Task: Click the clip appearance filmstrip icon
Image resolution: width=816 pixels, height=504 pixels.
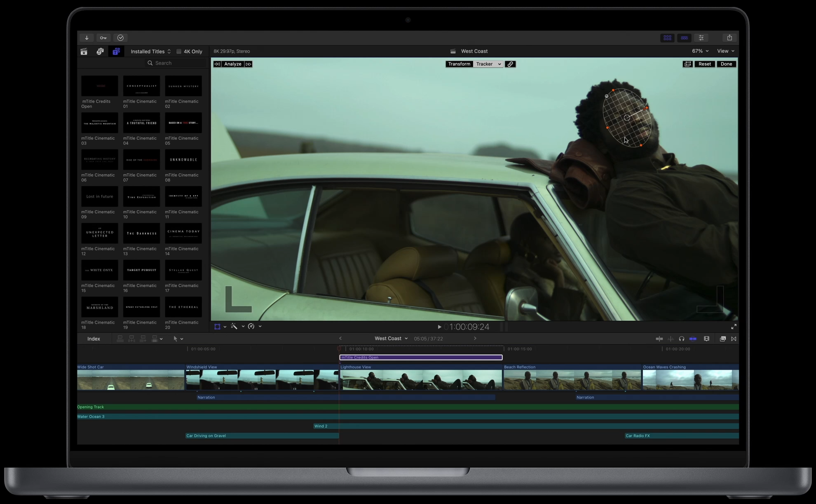Action: 706,339
